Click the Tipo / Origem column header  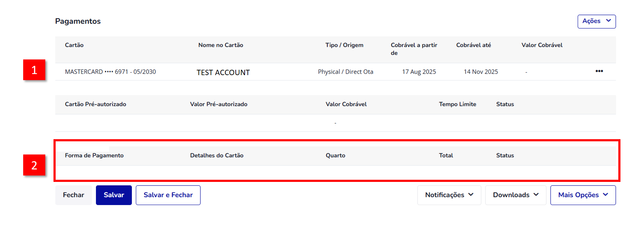tap(344, 45)
